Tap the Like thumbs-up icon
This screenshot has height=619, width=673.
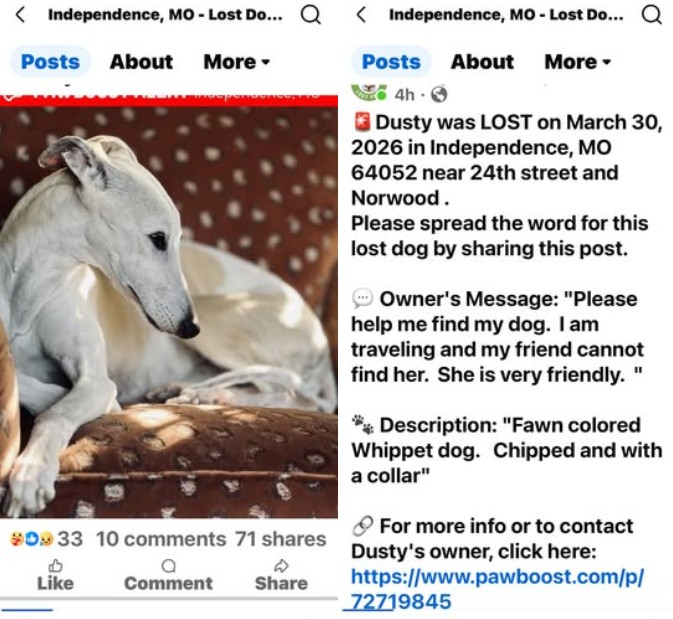tap(55, 566)
